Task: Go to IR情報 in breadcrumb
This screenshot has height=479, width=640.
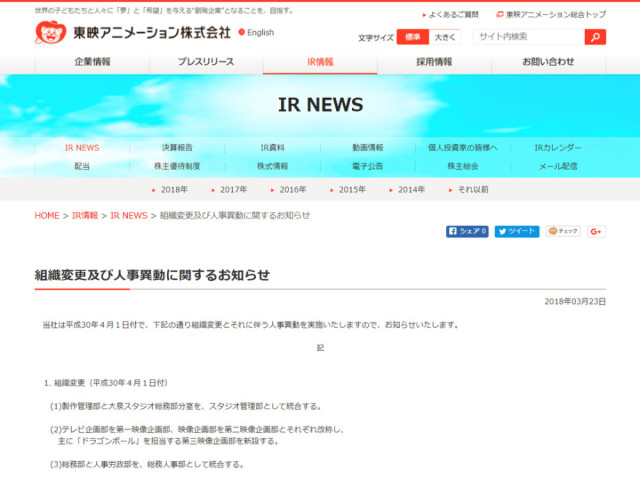Action: (x=85, y=215)
